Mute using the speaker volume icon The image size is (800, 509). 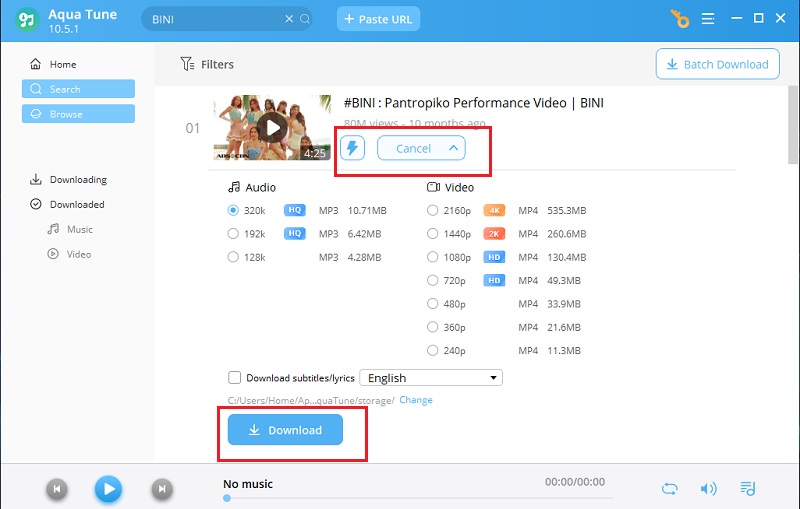point(708,489)
